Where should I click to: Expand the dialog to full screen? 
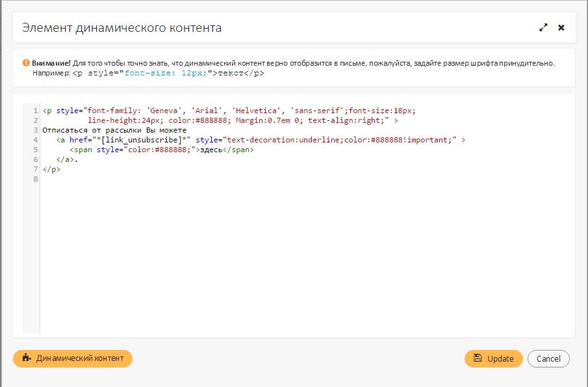coord(543,28)
